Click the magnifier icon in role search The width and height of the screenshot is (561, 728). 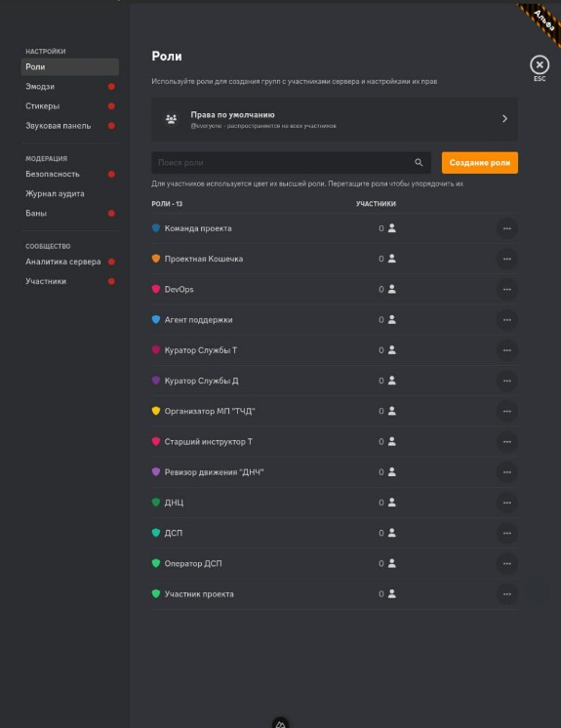point(419,163)
